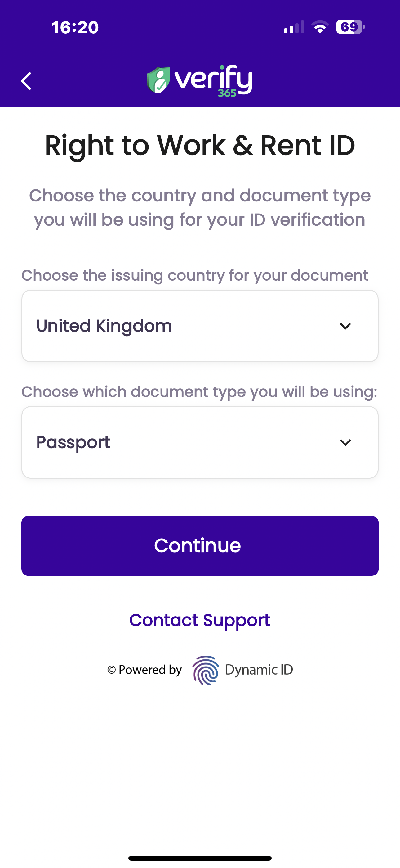
Task: Click the chevron beside United Kingdom
Action: tap(345, 326)
